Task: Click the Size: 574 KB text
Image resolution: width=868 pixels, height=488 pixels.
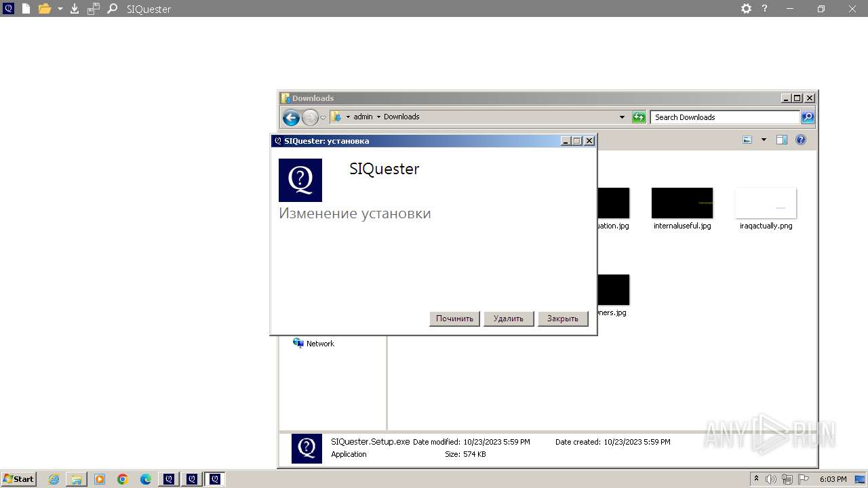Action: pyautogui.click(x=465, y=454)
